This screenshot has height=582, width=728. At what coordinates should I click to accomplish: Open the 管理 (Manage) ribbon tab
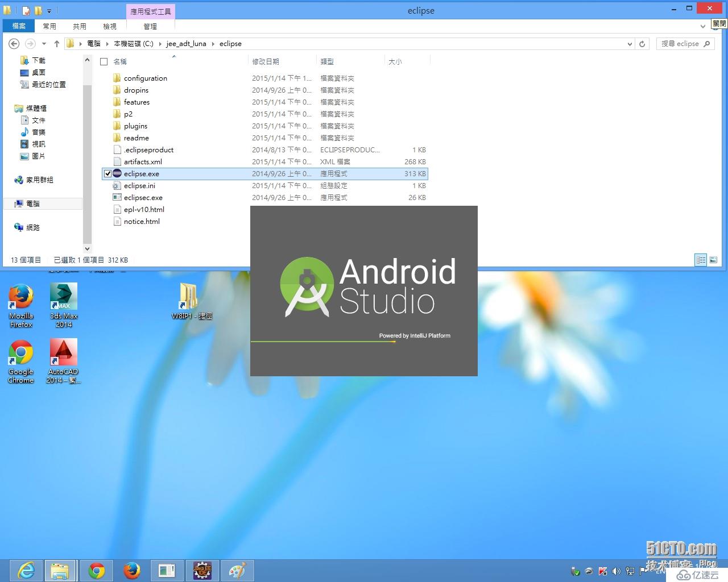[150, 26]
